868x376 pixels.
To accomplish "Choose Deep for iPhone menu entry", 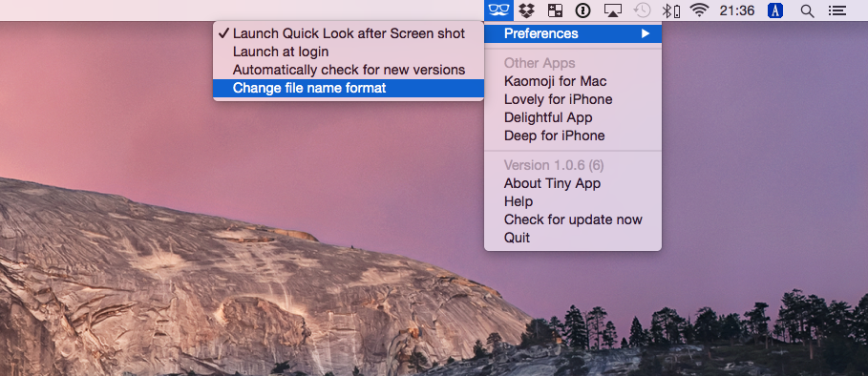I will (x=573, y=136).
